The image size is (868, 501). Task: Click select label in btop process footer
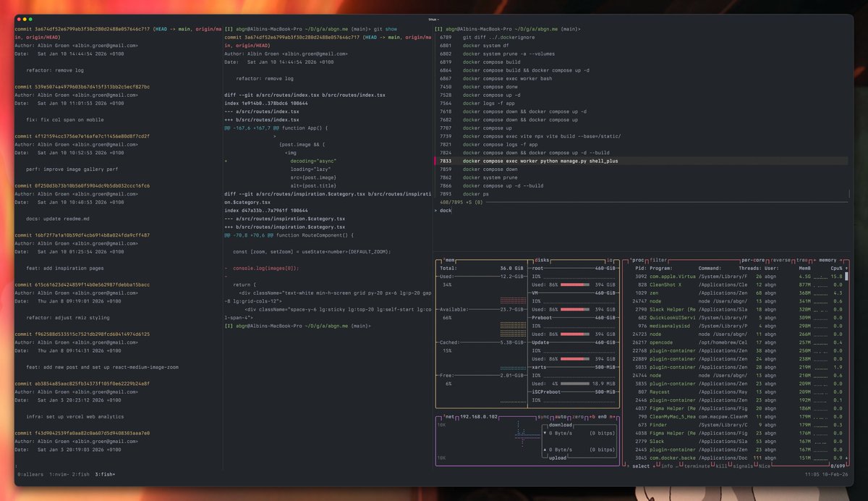(x=641, y=466)
